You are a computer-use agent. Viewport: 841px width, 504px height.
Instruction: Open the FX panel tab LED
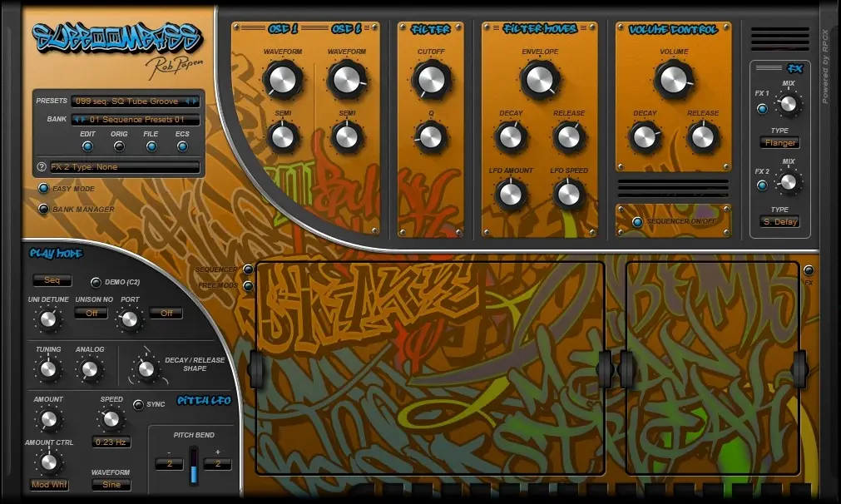(x=809, y=270)
